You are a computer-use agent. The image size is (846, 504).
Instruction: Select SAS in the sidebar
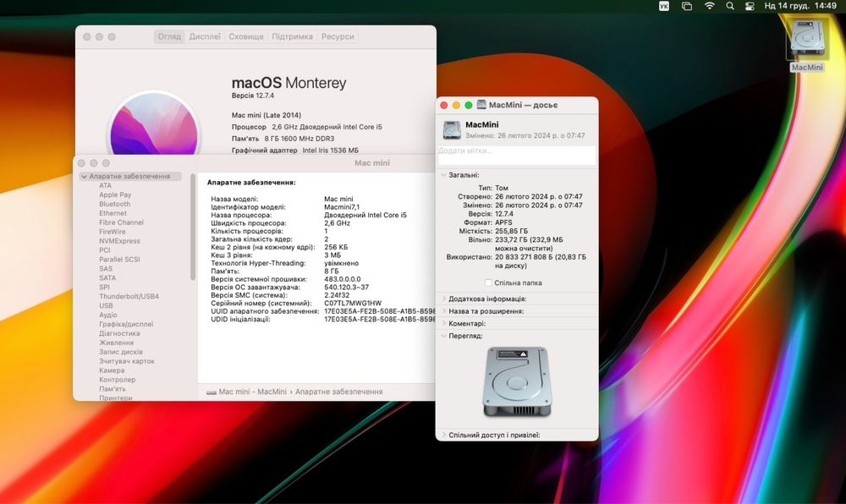click(x=106, y=268)
